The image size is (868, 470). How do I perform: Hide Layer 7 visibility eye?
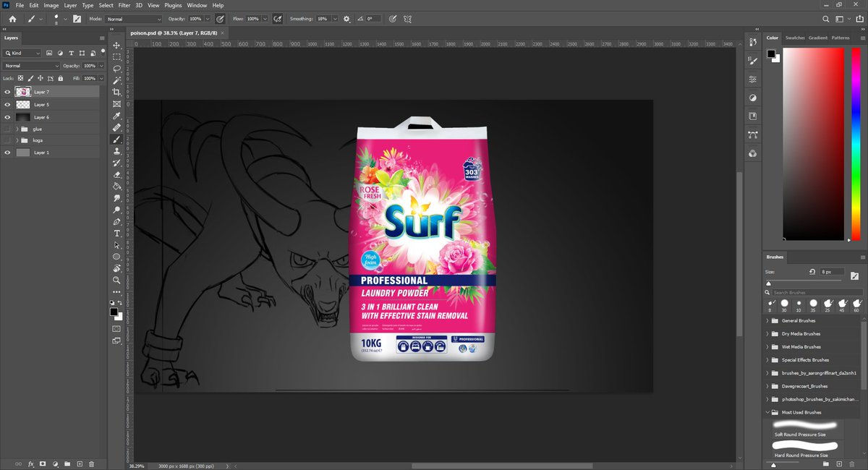[8, 92]
